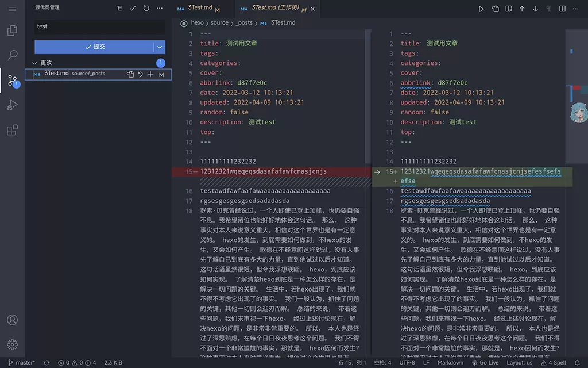Click the M status letter on 3Test.md row
The image size is (588, 368).
(161, 75)
